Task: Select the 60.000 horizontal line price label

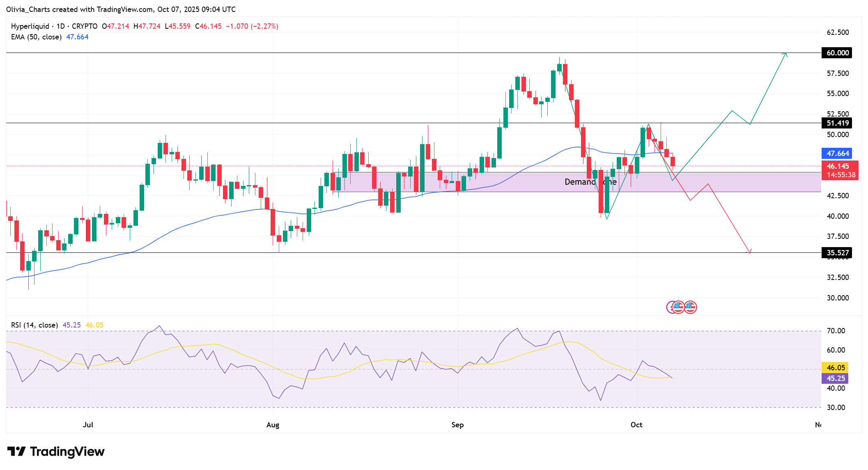Action: 837,53
